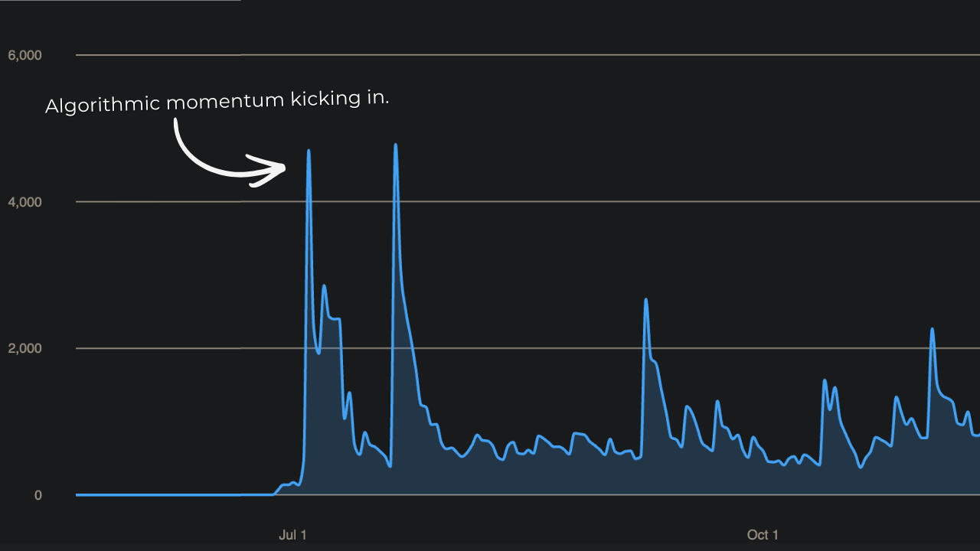Click the 6,000 horizontal gridline
The width and height of the screenshot is (980, 551).
pos(536,55)
